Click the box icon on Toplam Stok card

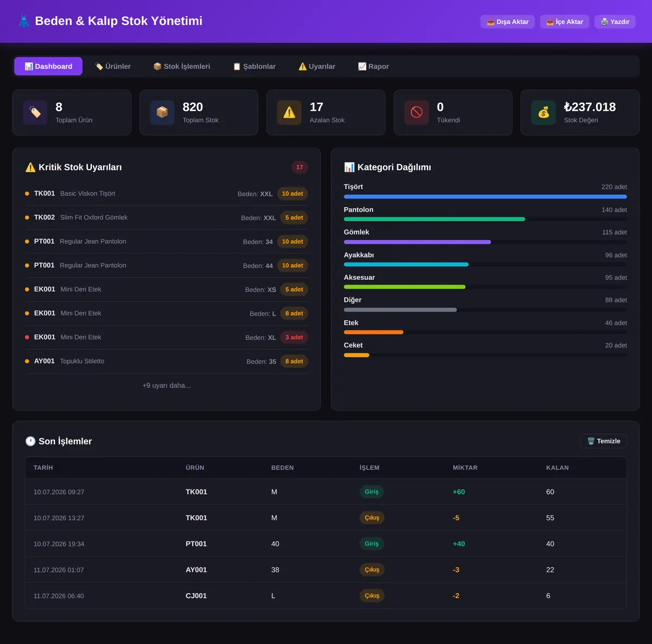click(x=162, y=112)
